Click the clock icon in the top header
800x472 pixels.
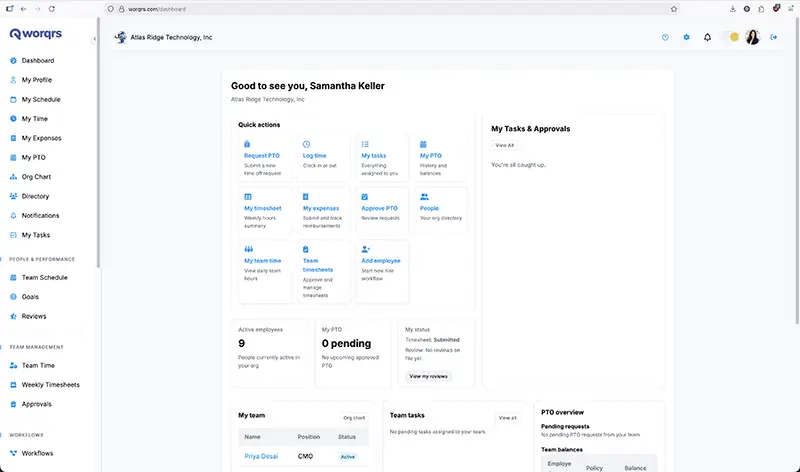pyautogui.click(x=665, y=37)
